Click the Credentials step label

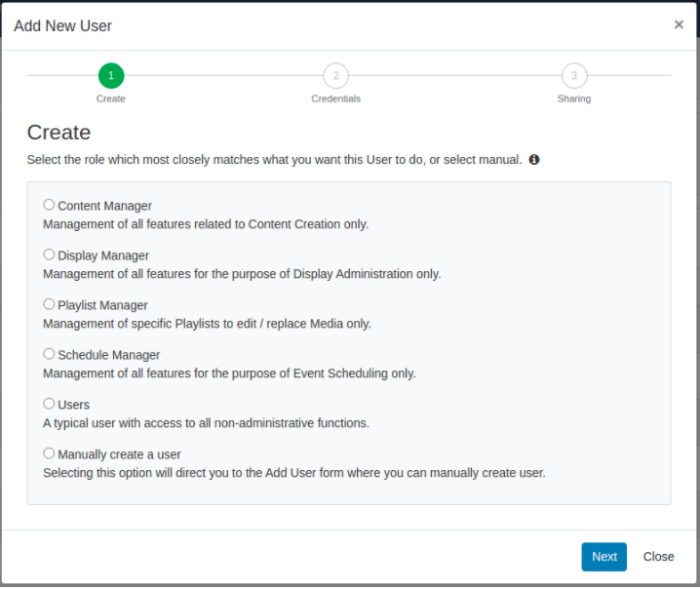tap(335, 98)
